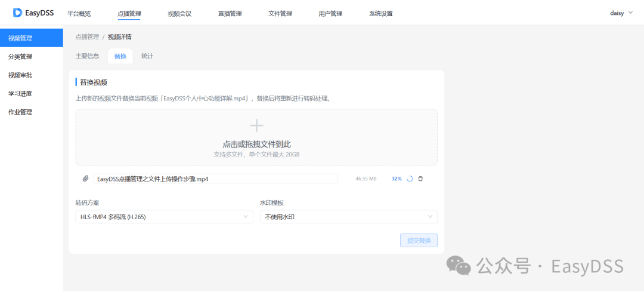Click the file name field EasyDSS点播管理之文件上传操作步骤.mp4

click(x=216, y=179)
